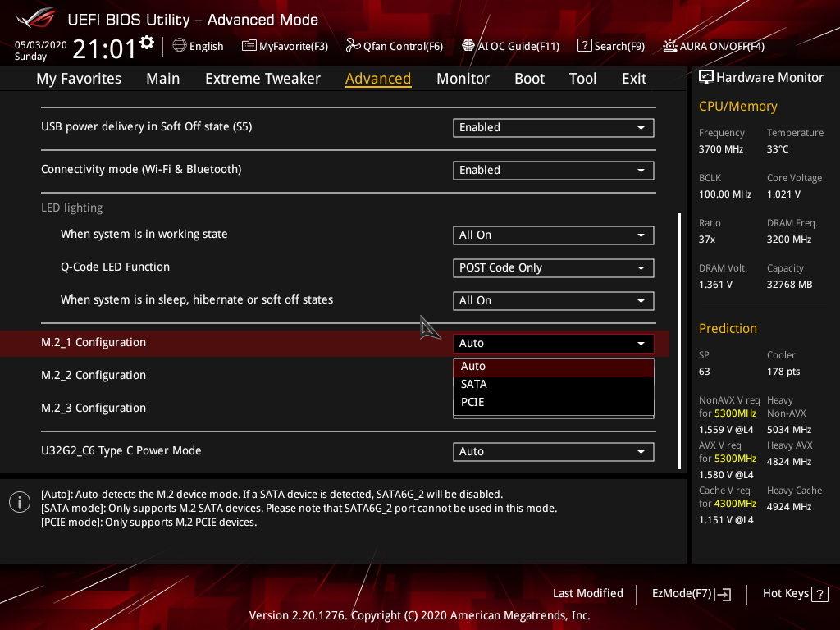
Task: Click the EzMode exit arrow icon
Action: point(723,594)
